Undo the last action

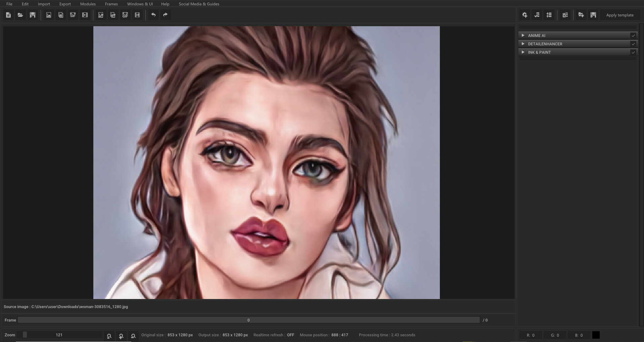[154, 15]
